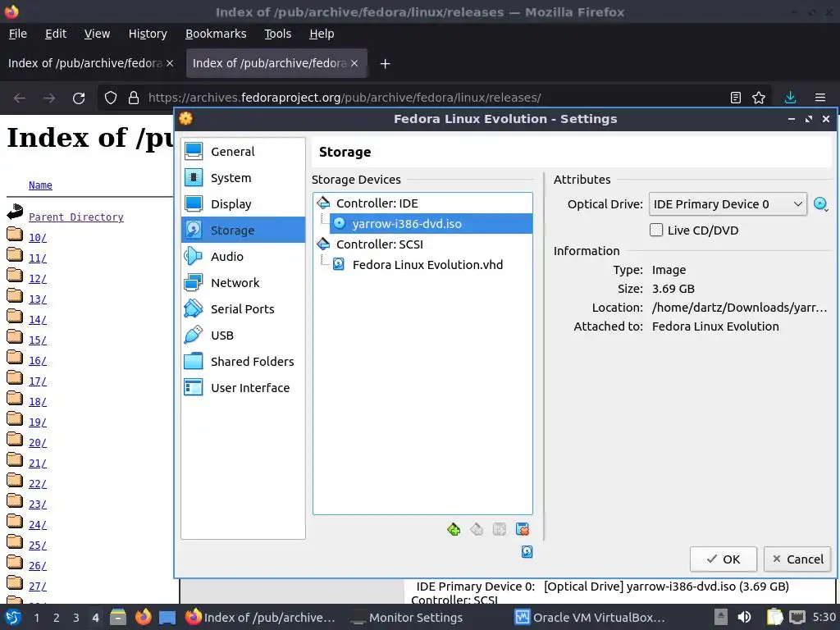Open Firefox Bookmarks menu
Viewport: 840px width, 630px height.
[x=216, y=34]
